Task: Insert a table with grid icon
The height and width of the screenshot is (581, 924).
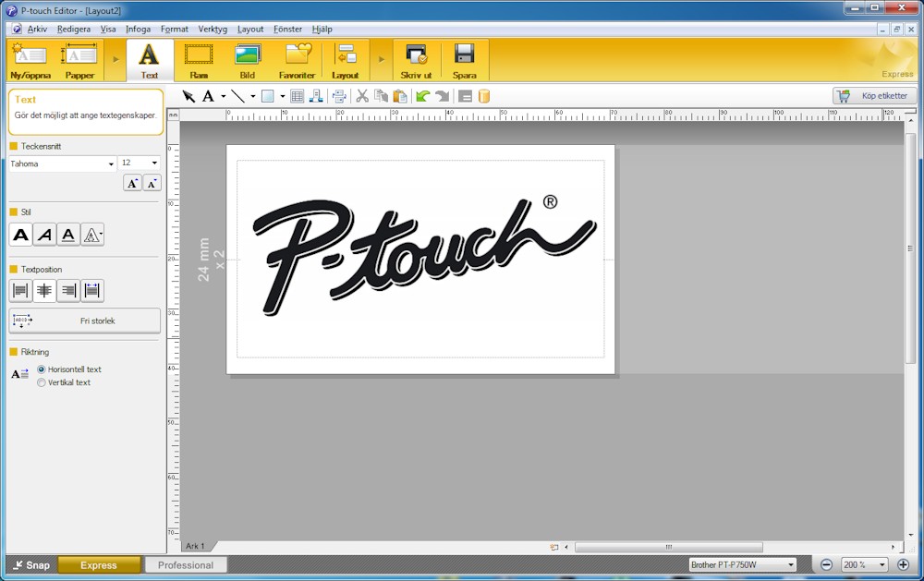Action: (x=297, y=96)
